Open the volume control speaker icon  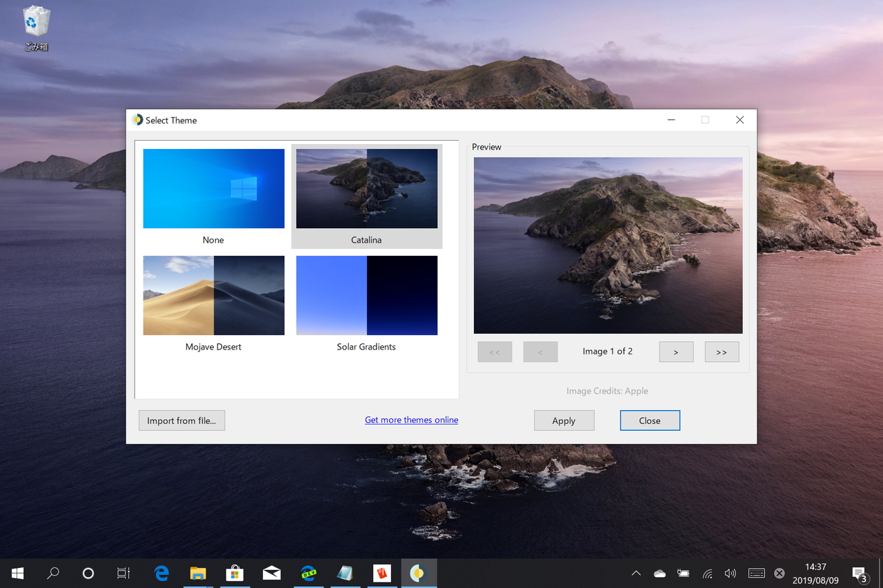[x=730, y=573]
